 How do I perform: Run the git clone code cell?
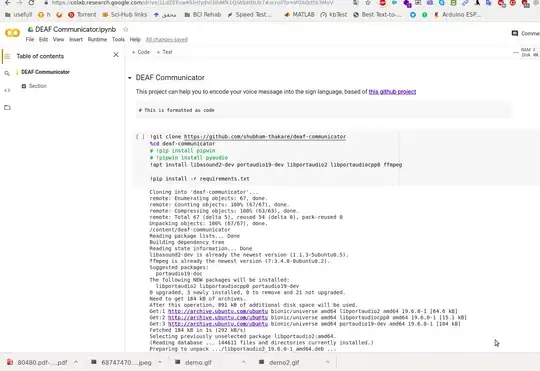[140, 137]
